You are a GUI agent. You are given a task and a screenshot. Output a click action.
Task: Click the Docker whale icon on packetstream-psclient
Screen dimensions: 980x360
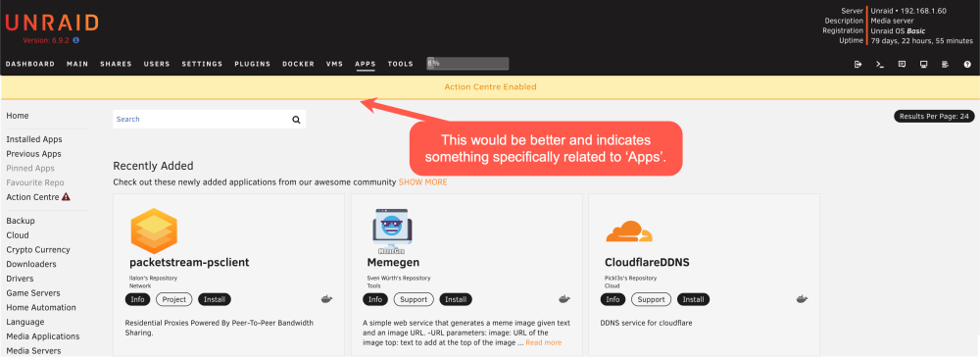pos(327,299)
